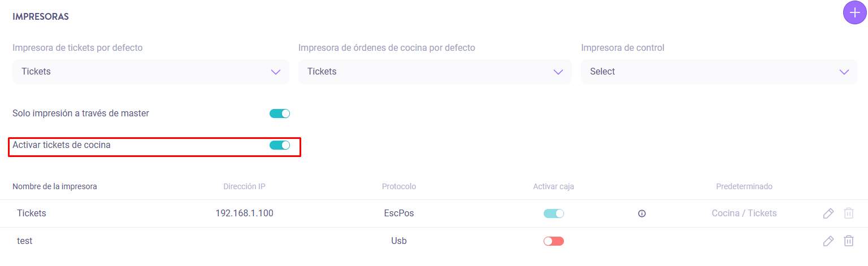Select the Tickets printer name in table
868x266 pixels.
pyautogui.click(x=32, y=213)
